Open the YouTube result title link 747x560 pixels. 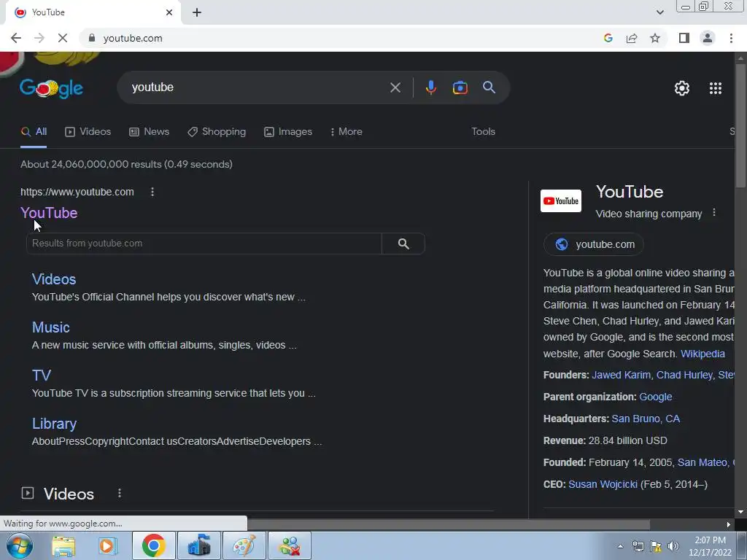coord(49,213)
